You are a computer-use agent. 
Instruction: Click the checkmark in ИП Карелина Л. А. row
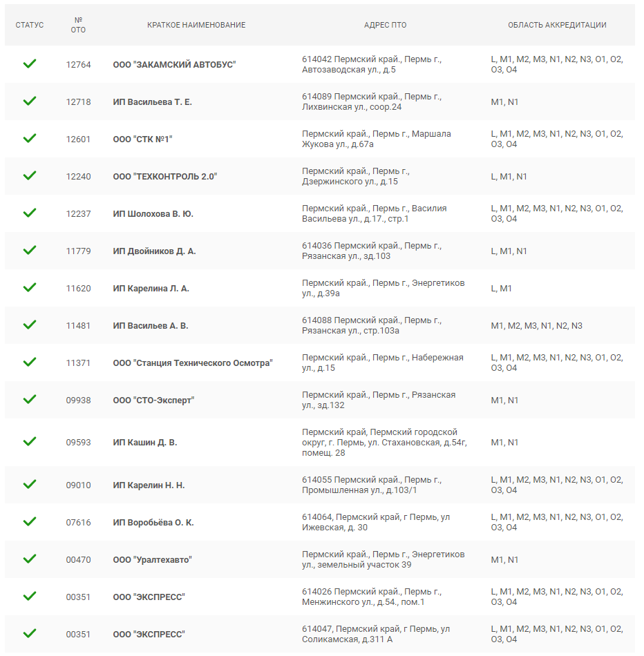coord(29,287)
